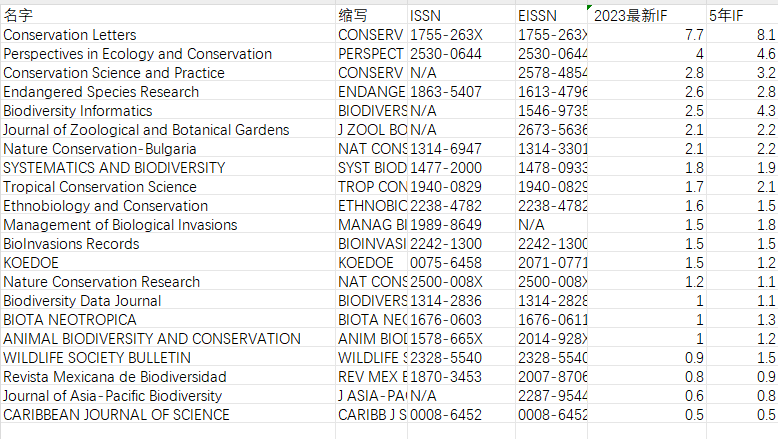The width and height of the screenshot is (778, 439).
Task: Select the KOEDOE journal name cell
Action: [168, 263]
